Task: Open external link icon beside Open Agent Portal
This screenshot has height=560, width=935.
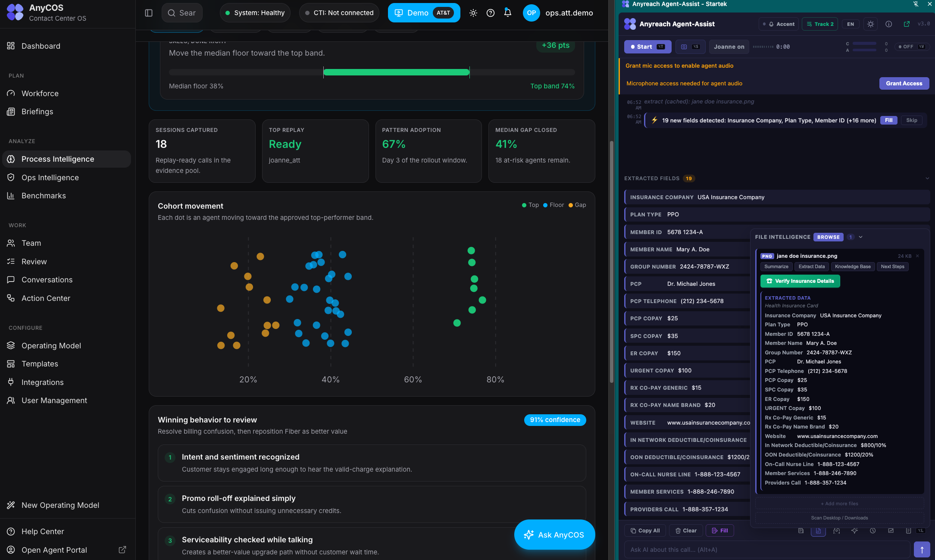Action: (122, 550)
